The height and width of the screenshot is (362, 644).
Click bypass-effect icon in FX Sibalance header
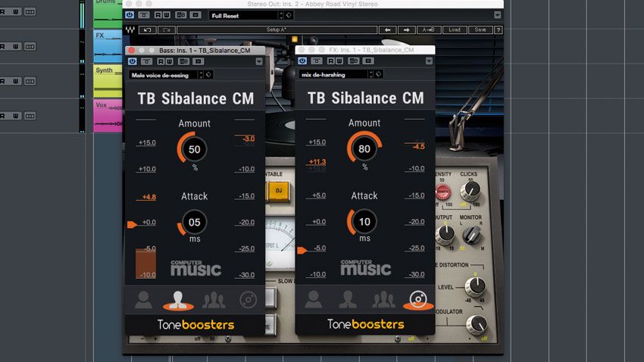click(316, 61)
